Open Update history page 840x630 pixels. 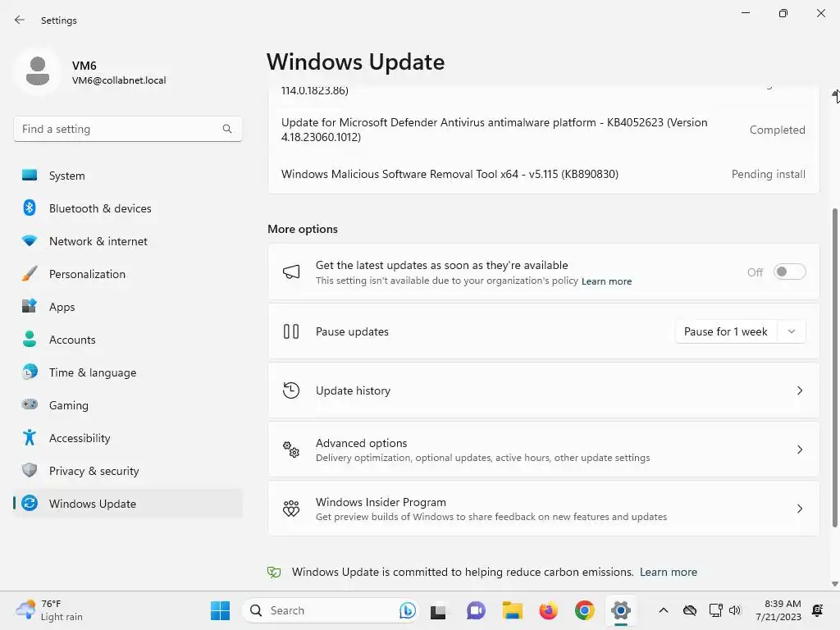point(543,390)
